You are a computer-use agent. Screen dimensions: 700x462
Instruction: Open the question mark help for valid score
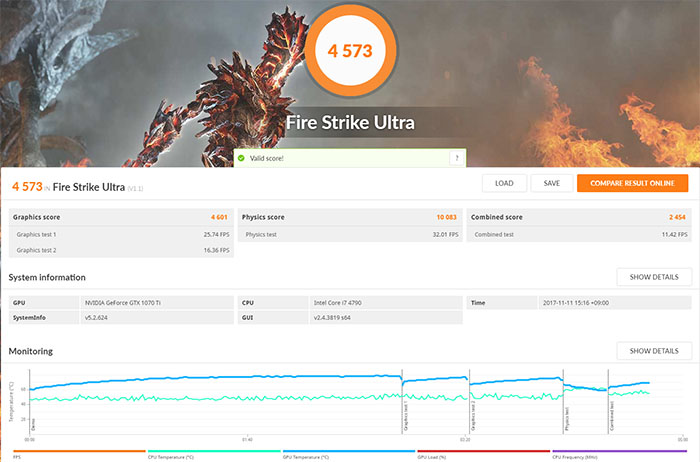(457, 158)
